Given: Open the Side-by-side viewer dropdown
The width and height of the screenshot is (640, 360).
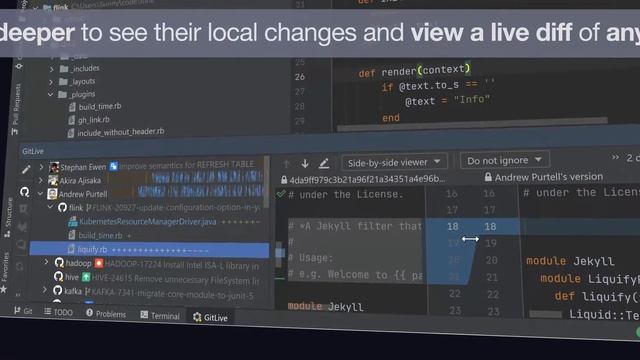Looking at the screenshot, I should click(x=394, y=162).
